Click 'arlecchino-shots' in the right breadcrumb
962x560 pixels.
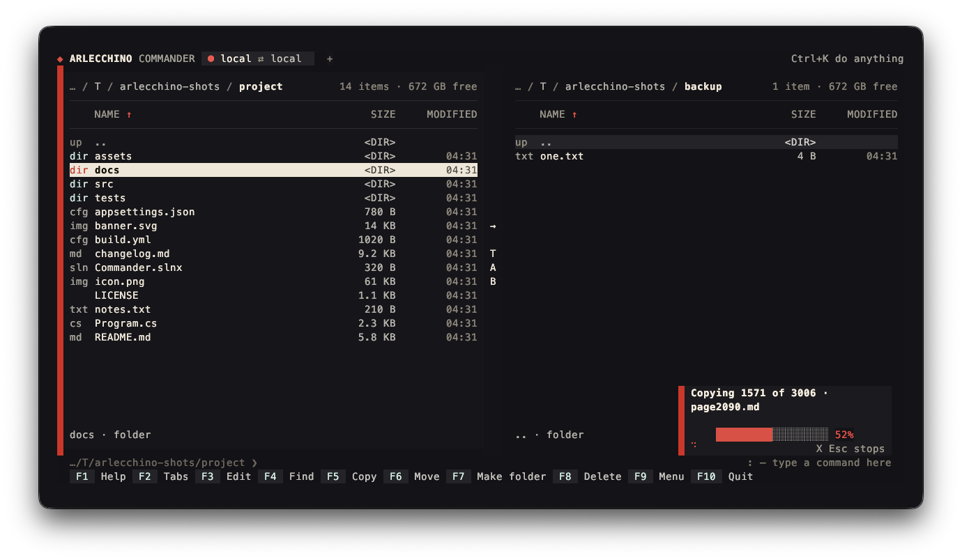tap(615, 86)
